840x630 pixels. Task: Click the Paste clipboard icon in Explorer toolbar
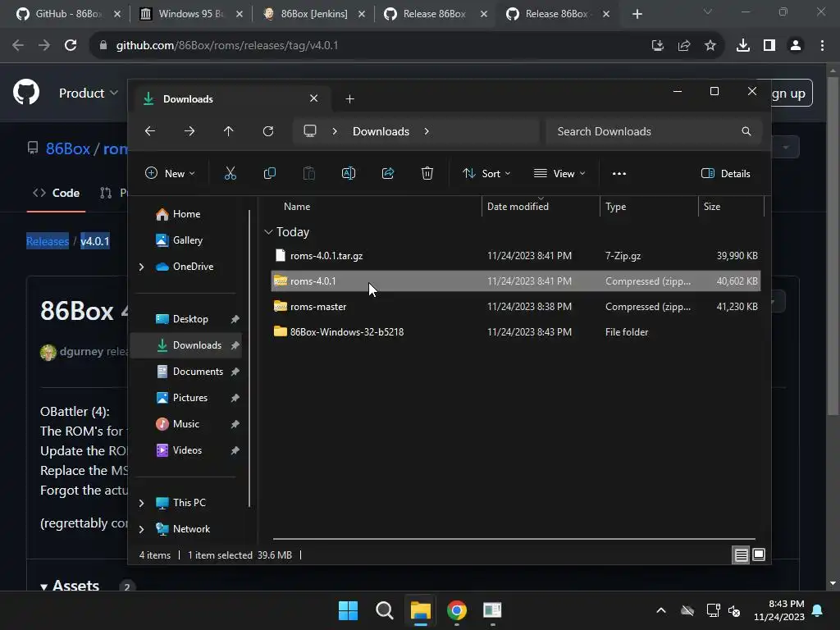309,174
